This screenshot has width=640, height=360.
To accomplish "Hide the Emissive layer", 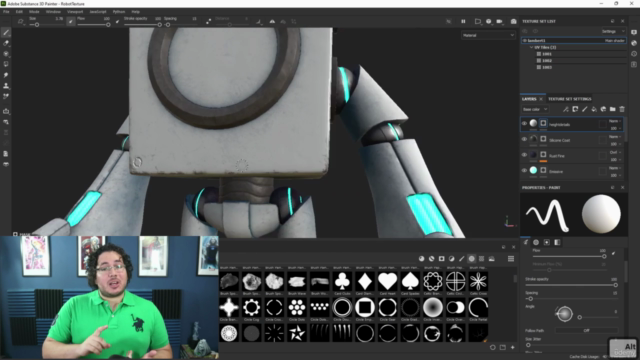I will pyautogui.click(x=524, y=171).
